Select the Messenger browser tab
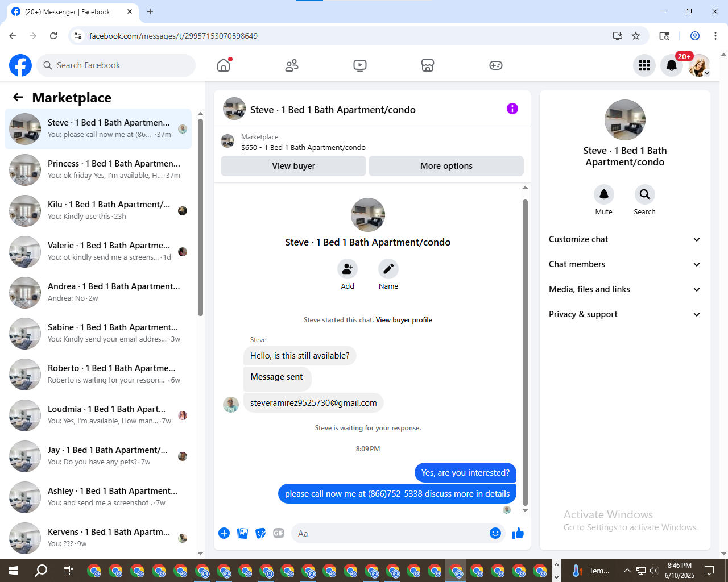728x582 pixels. (x=72, y=11)
